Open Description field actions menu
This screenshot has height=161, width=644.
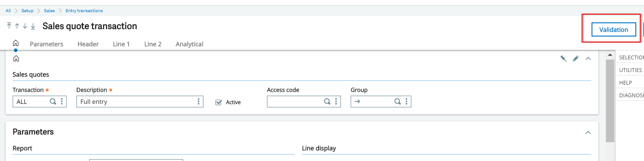click(x=198, y=101)
